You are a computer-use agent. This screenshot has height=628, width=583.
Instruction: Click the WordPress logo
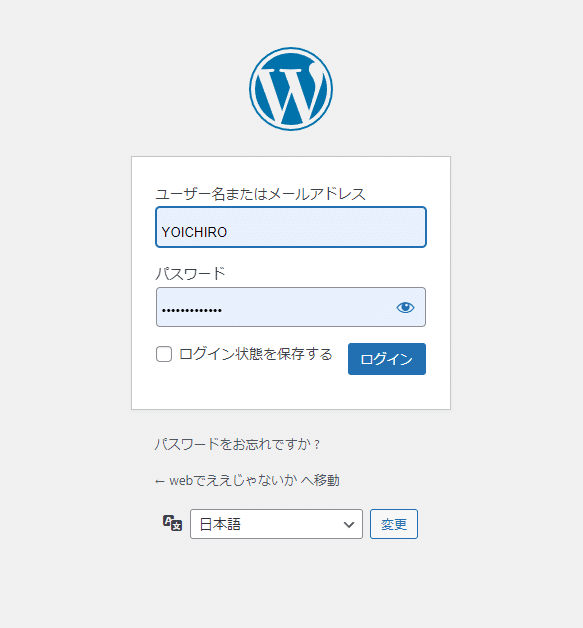click(291, 89)
